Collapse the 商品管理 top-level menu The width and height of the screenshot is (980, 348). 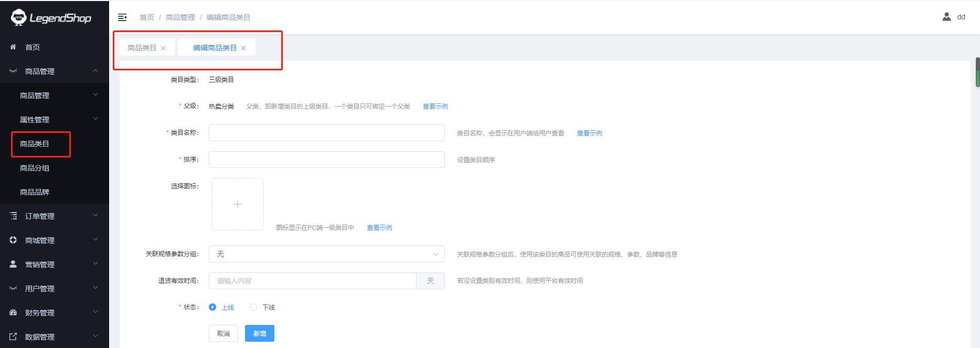click(x=95, y=71)
